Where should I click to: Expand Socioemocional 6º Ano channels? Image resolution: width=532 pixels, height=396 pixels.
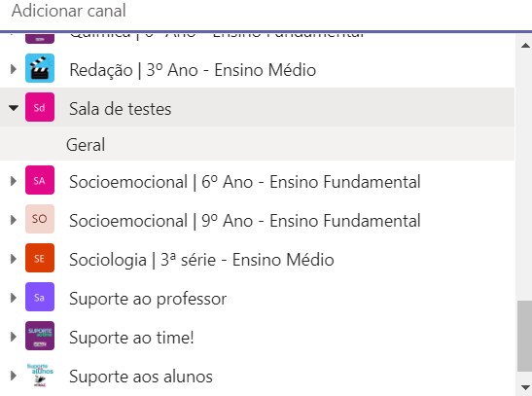14,181
